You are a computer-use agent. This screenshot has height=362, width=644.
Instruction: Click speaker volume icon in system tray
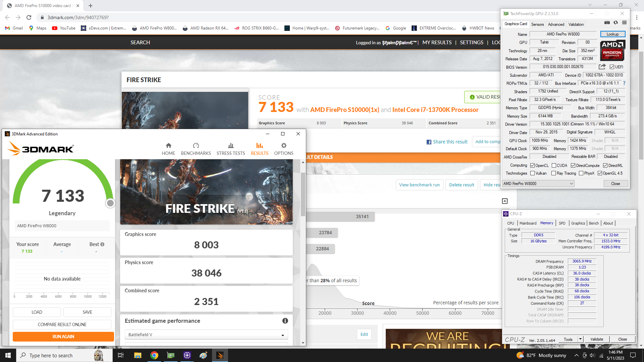coord(592,355)
